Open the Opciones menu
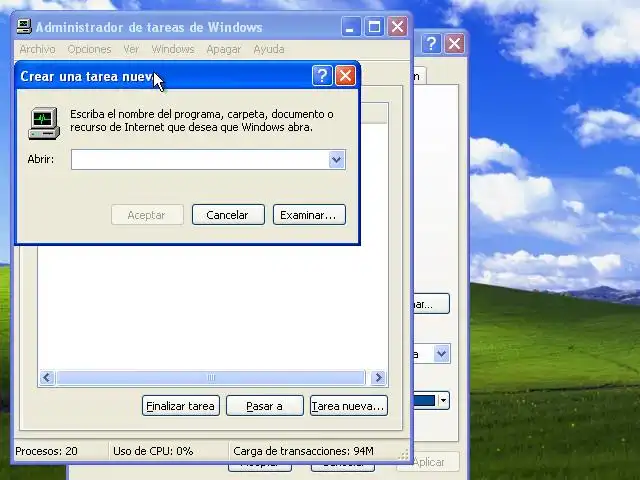 tap(89, 49)
